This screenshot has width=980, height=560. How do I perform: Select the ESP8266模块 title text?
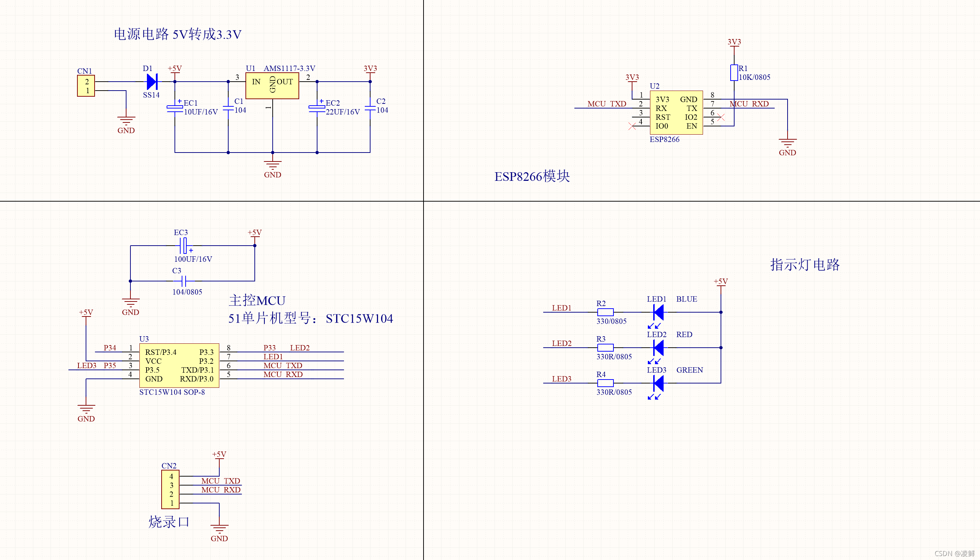click(532, 177)
